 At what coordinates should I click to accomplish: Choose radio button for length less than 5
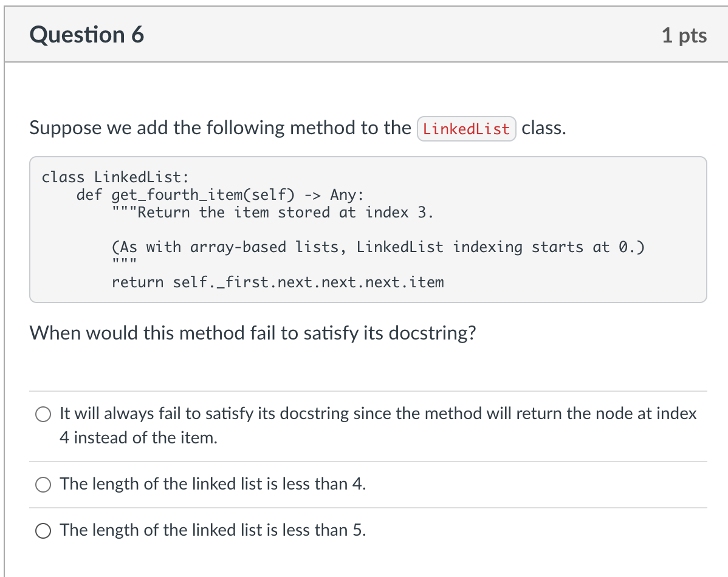(x=43, y=530)
